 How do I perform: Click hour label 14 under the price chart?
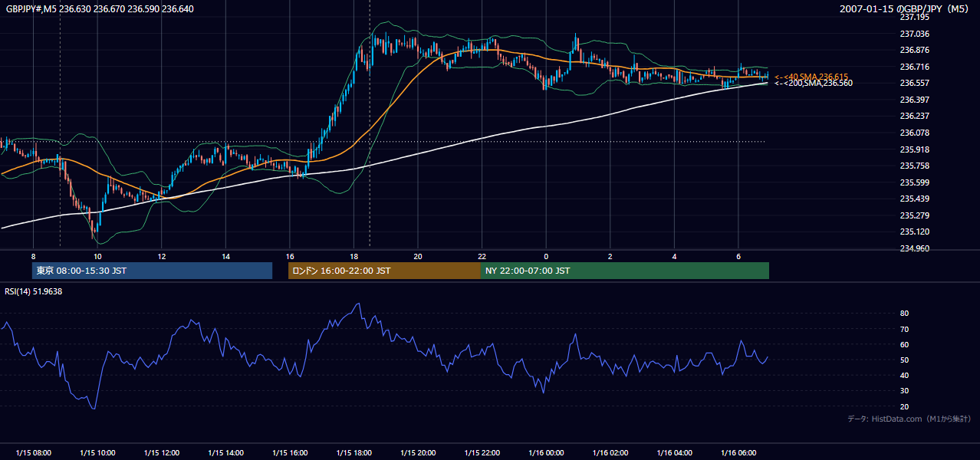225,256
